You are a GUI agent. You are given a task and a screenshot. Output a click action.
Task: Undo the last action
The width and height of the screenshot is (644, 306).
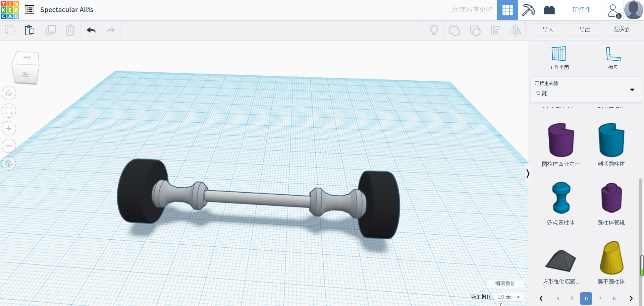[91, 30]
